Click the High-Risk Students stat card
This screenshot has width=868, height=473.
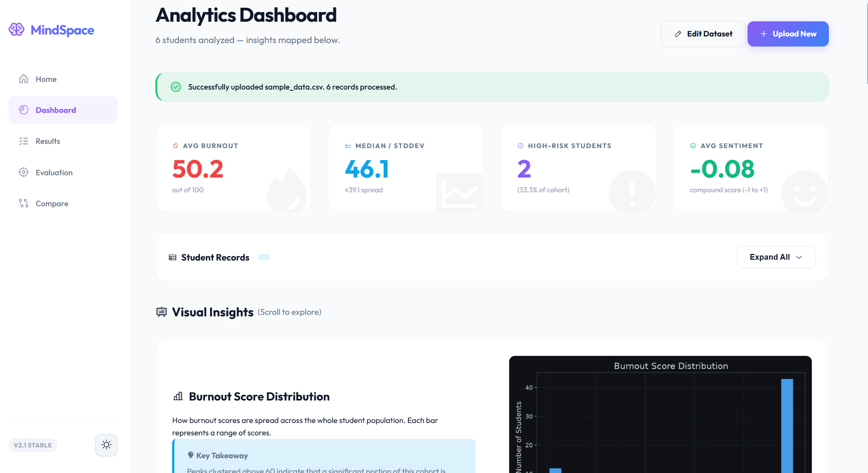click(x=578, y=167)
